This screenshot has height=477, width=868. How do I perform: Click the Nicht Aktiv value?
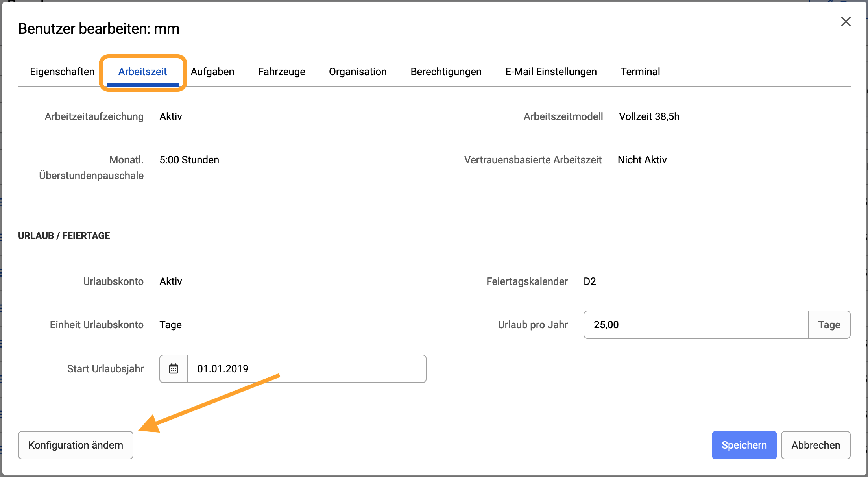[x=642, y=160]
